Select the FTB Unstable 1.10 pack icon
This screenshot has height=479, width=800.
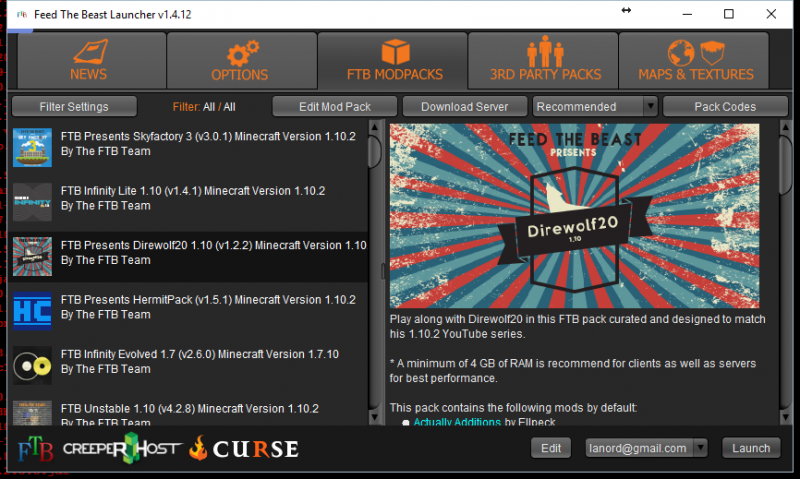32,413
